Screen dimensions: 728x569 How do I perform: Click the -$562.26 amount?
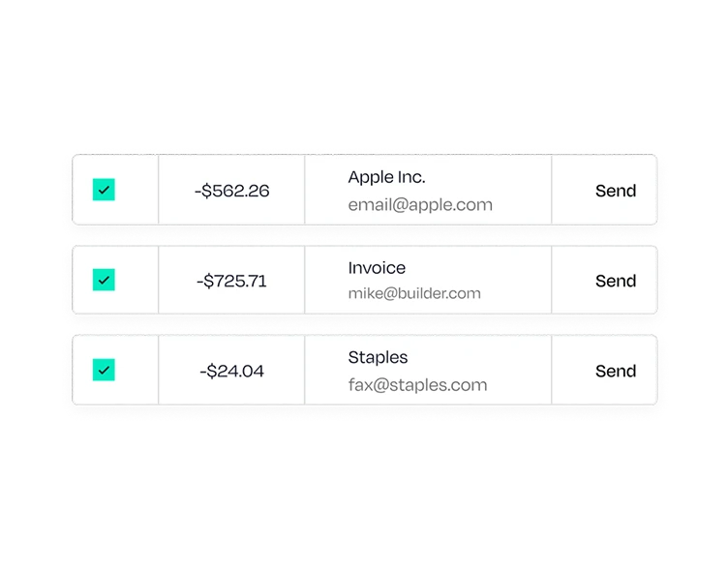tap(231, 191)
